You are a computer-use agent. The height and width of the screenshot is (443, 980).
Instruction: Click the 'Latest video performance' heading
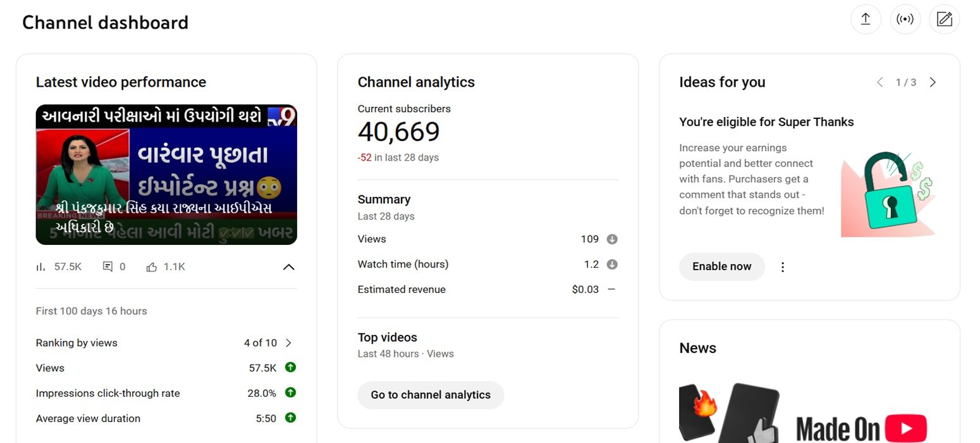(121, 82)
